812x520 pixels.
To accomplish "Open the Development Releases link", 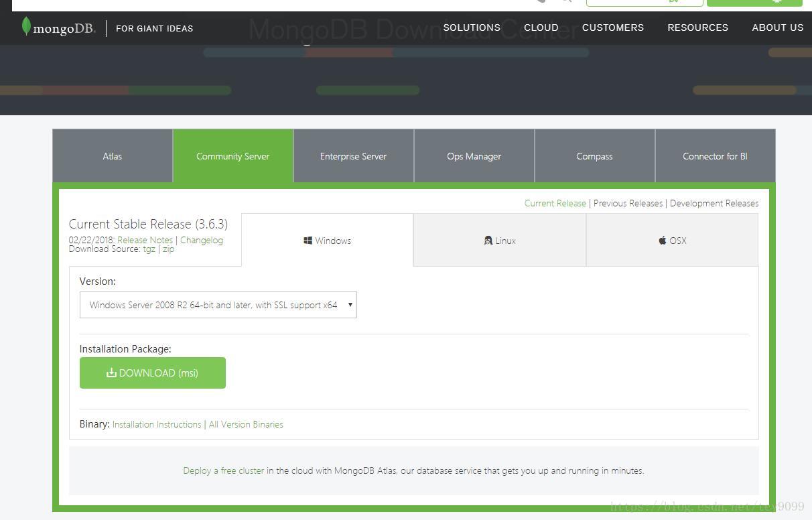I will coord(714,203).
